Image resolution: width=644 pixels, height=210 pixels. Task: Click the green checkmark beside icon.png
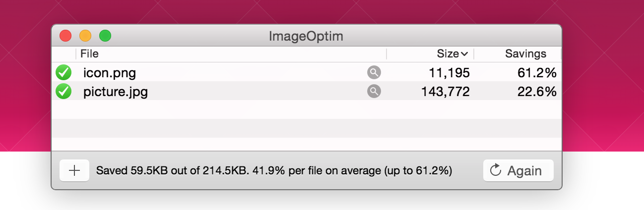pos(64,73)
